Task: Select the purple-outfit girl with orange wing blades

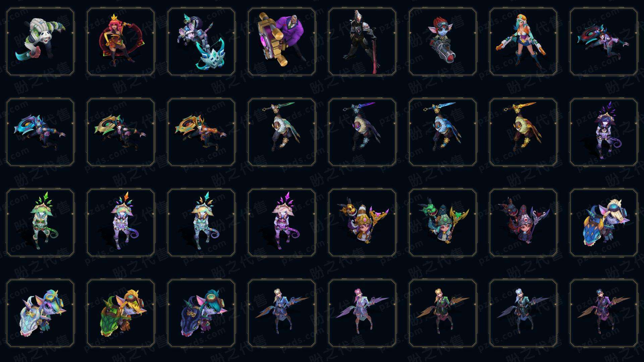Action: [604, 313]
